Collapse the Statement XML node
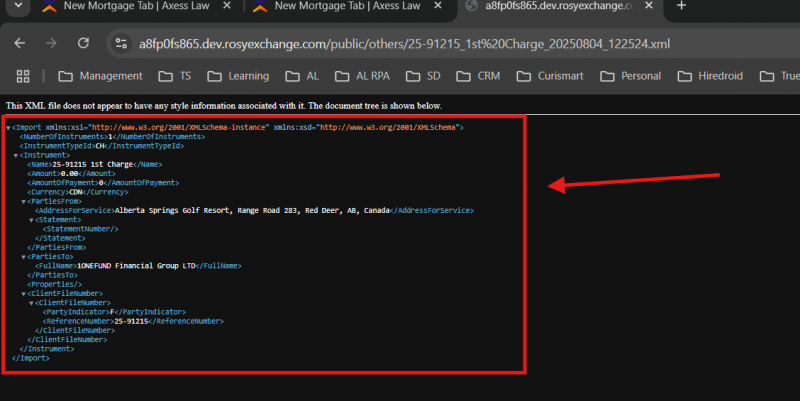 tap(30, 219)
